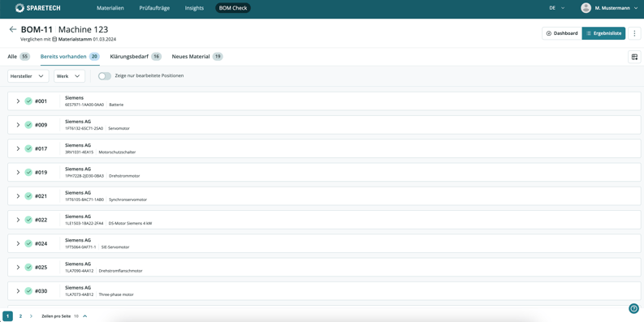The image size is (644, 322).
Task: Click part number 1LA7073-4AB12
Action: click(80, 294)
